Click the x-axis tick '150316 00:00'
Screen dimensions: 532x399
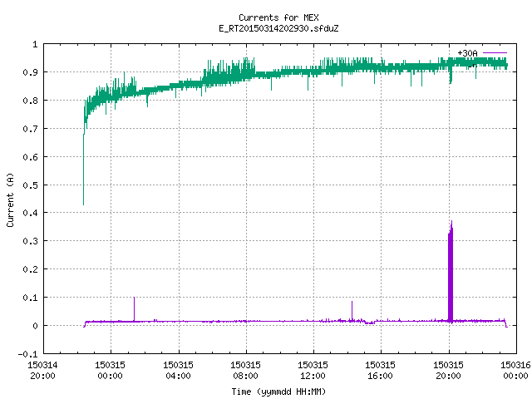515,370
